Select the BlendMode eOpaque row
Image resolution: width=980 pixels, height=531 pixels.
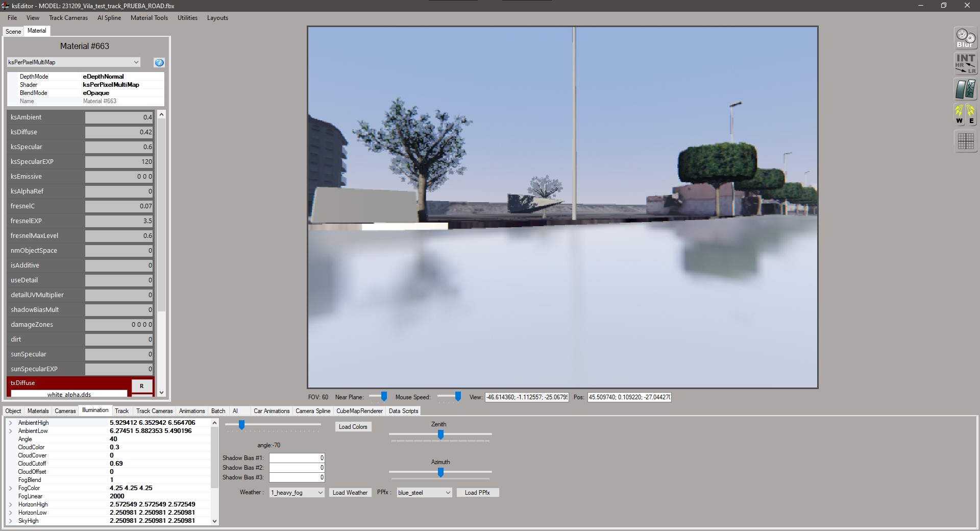(86, 93)
